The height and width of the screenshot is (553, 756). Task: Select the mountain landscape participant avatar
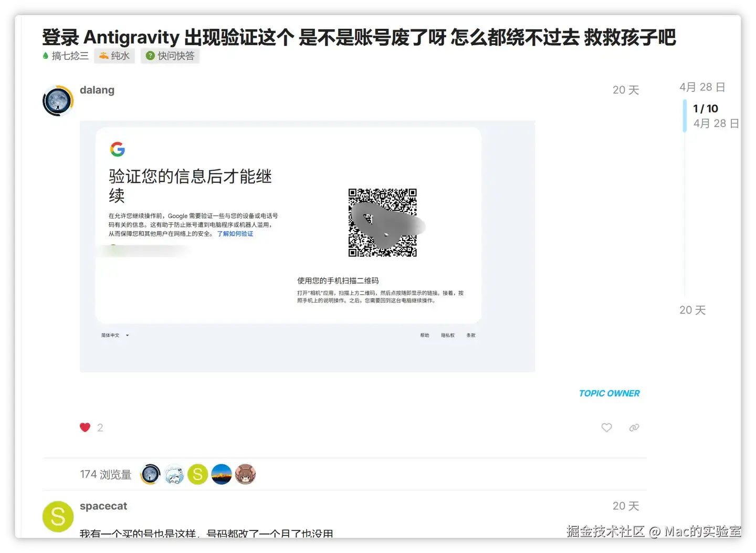tap(222, 474)
